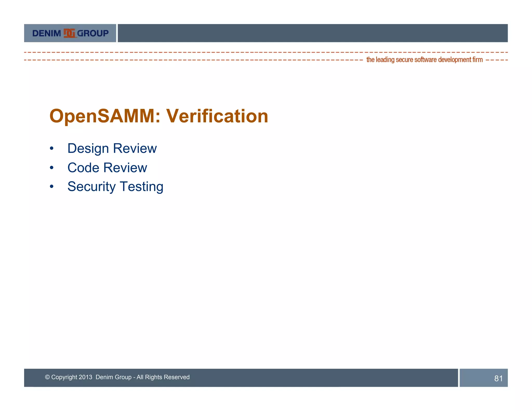Click the leading secure software development tagline
The image size is (532, 411).
pos(424,60)
